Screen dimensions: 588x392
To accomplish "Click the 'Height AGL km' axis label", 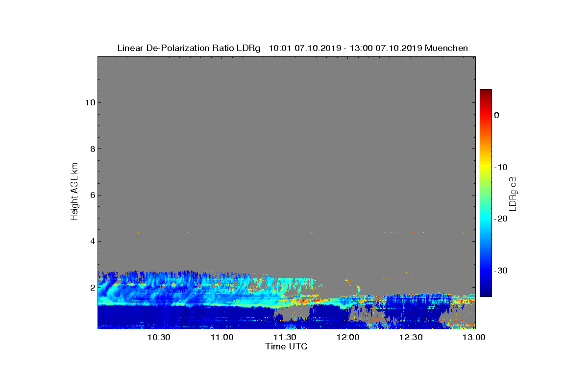I will click(x=74, y=192).
